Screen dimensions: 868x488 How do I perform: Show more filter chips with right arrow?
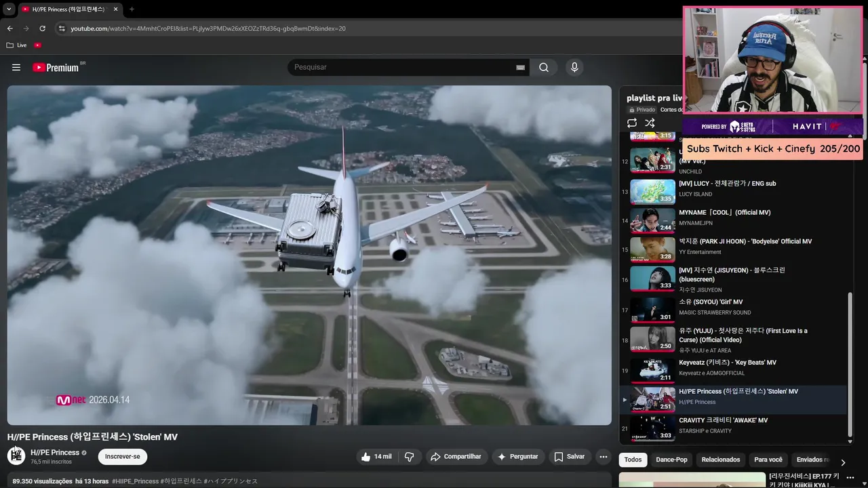click(x=843, y=462)
